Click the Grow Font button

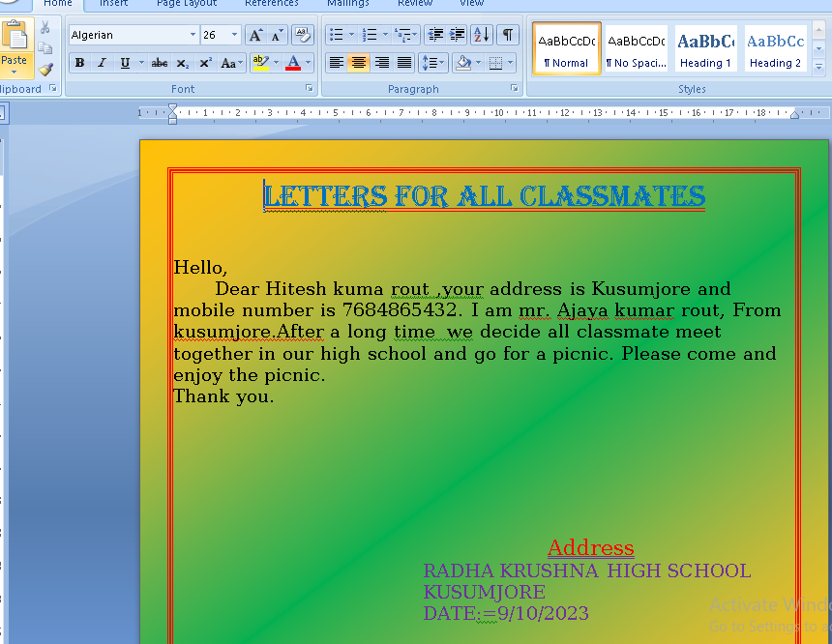click(x=255, y=36)
